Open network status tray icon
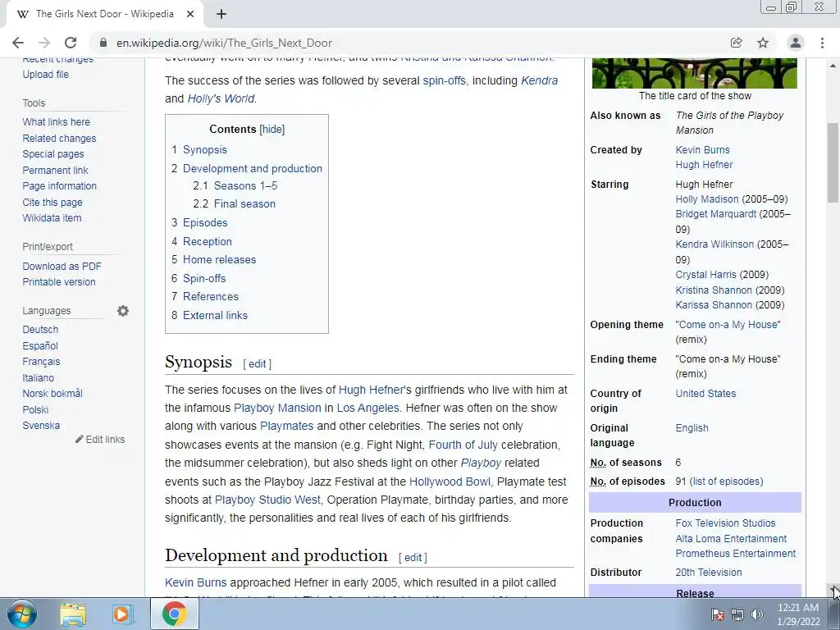 tap(737, 614)
